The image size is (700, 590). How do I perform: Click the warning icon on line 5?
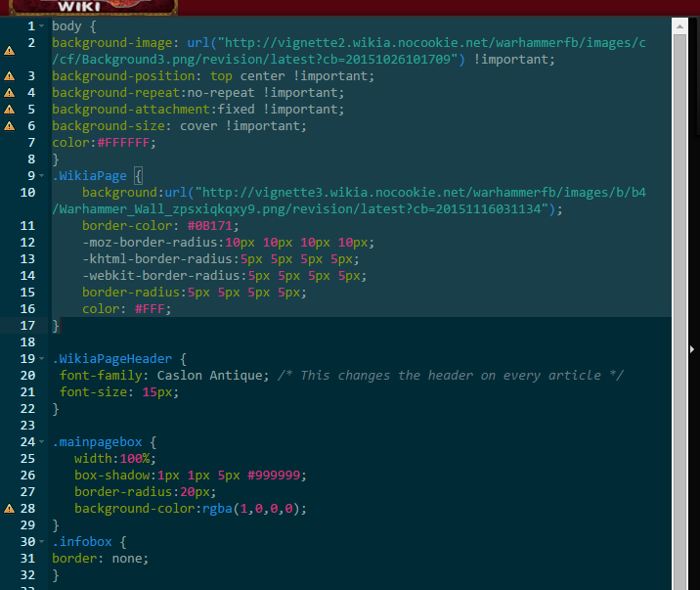[x=9, y=110]
